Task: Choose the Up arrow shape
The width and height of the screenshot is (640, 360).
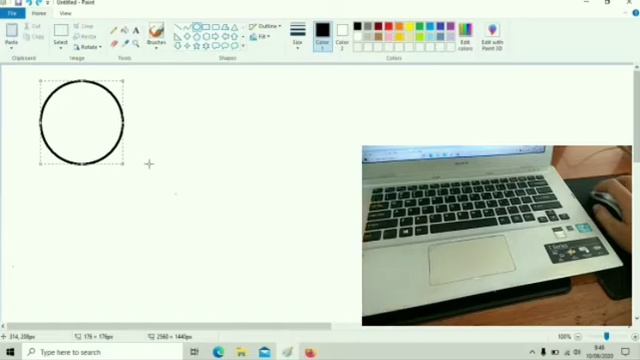Action: pyautogui.click(x=234, y=37)
